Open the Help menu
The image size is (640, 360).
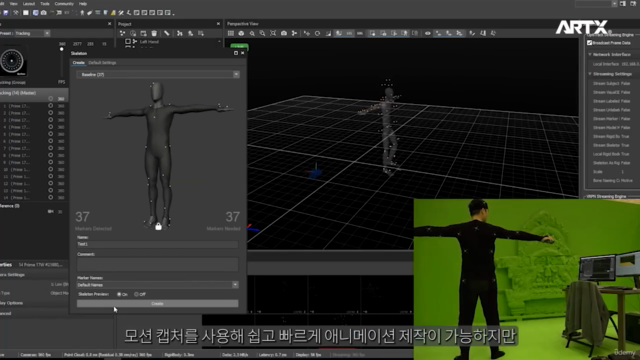(83, 4)
